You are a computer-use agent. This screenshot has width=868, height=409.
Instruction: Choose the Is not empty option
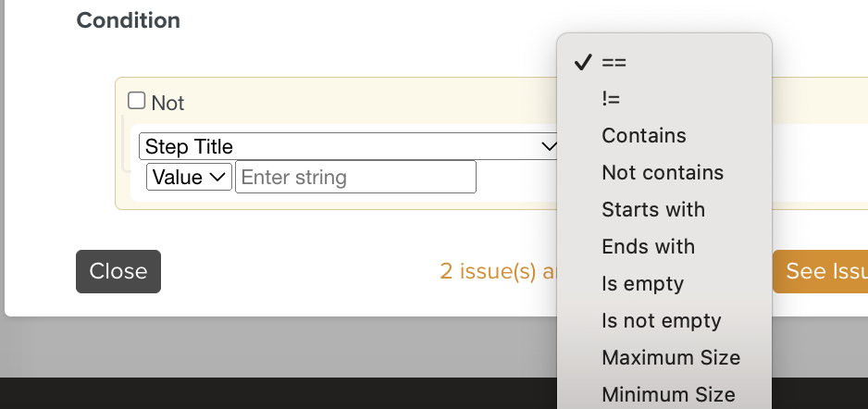pyautogui.click(x=661, y=321)
